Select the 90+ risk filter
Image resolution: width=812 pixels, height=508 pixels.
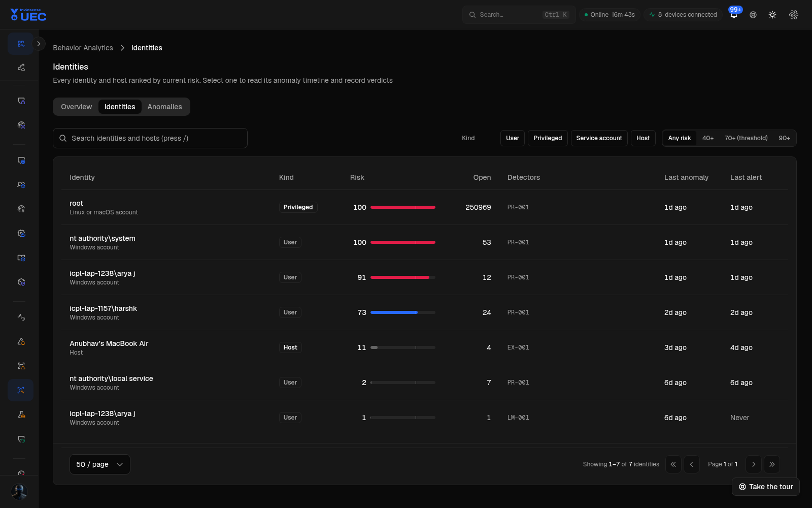[784, 138]
